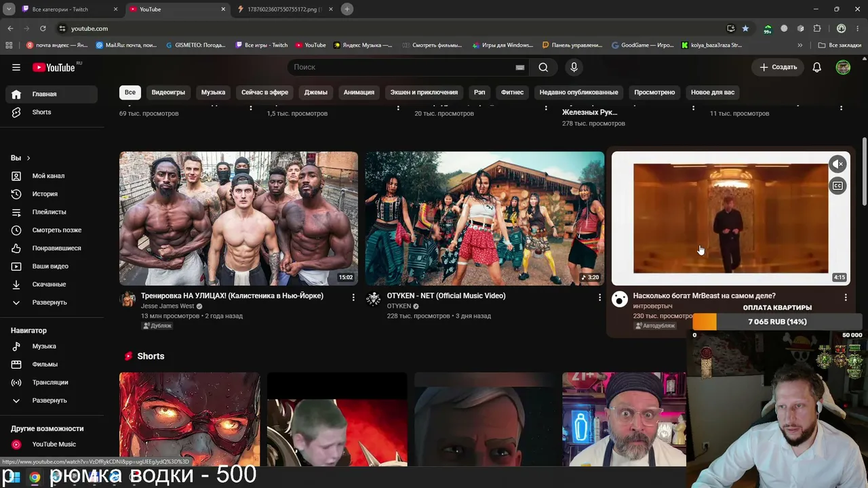The image size is (868, 488).
Task: Start voice search with the microphone
Action: click(x=574, y=67)
